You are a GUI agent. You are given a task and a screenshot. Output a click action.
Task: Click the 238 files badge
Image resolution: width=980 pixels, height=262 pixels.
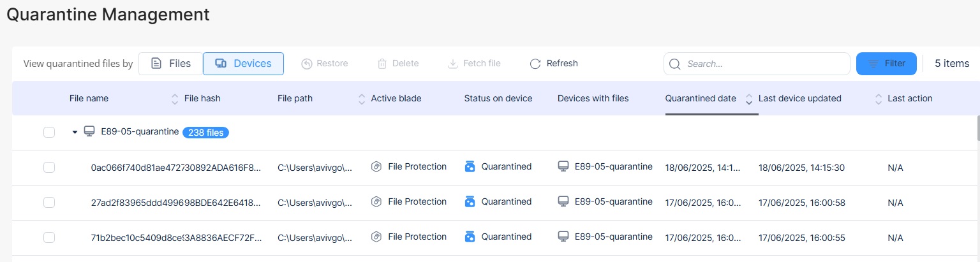pos(205,133)
